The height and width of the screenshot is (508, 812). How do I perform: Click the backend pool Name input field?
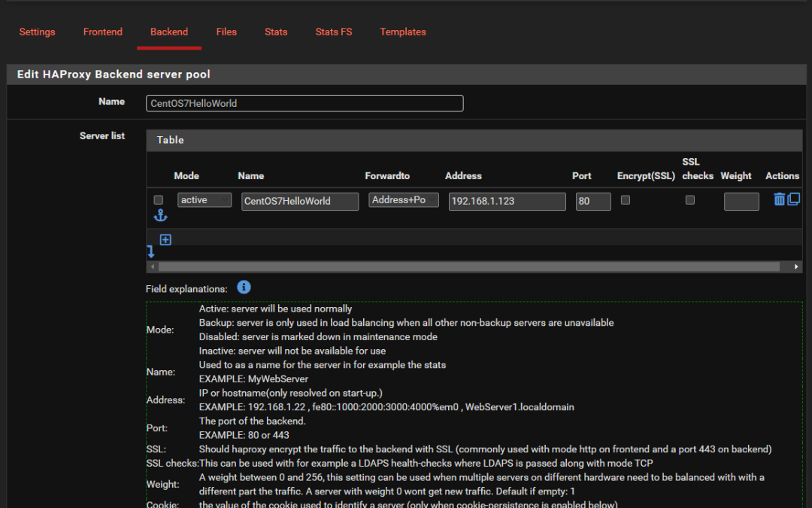(x=304, y=103)
